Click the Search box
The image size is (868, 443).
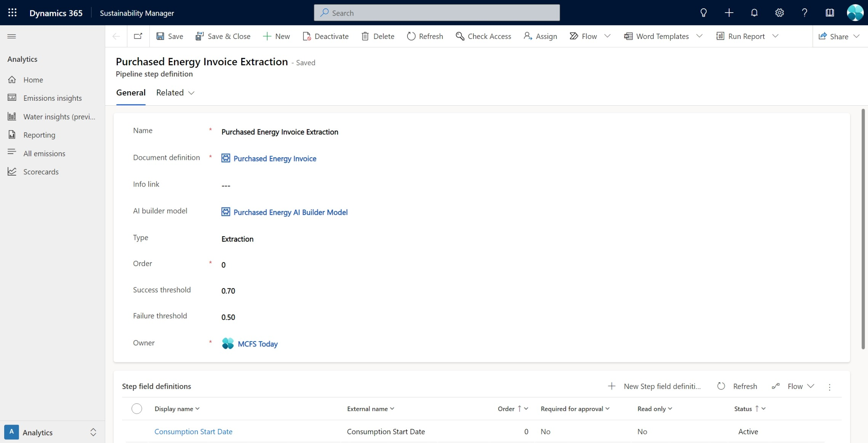pos(436,13)
